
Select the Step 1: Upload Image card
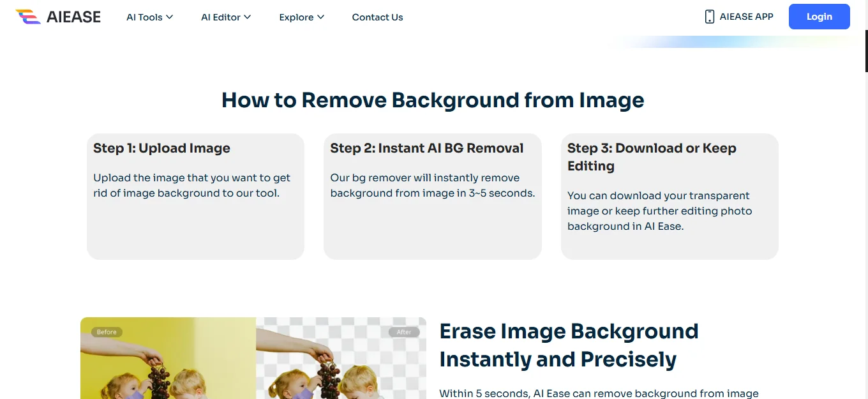[x=195, y=196]
